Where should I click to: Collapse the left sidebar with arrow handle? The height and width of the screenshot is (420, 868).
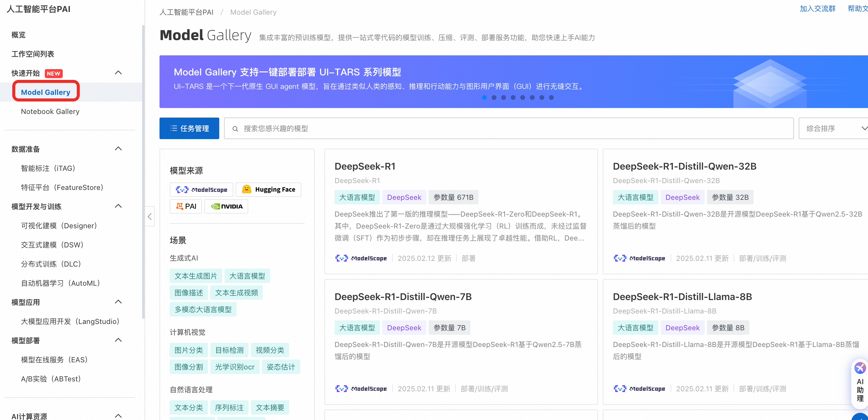(x=150, y=216)
